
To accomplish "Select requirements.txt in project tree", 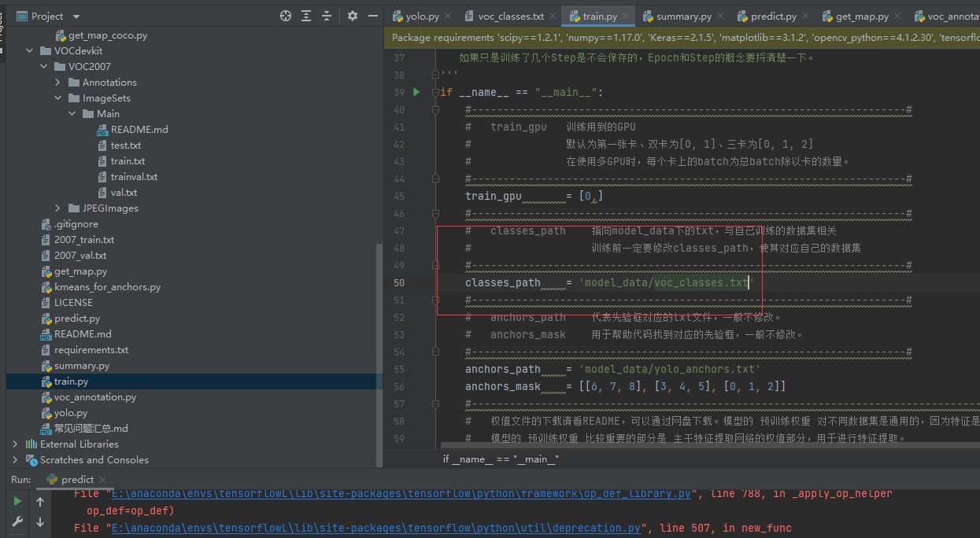I will pos(84,350).
